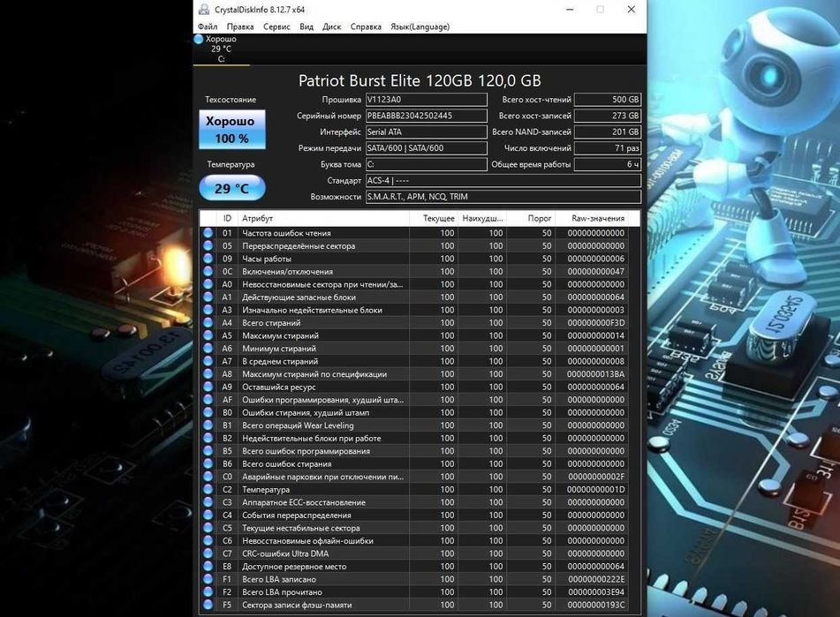The height and width of the screenshot is (617, 840).
Task: Click raw value 000000000F3D
Action: click(595, 323)
